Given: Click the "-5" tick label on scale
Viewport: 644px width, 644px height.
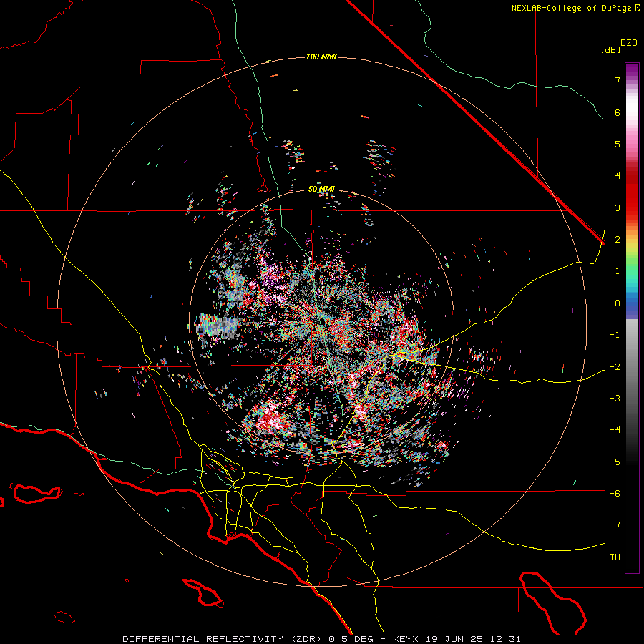Looking at the screenshot, I should 615,462.
